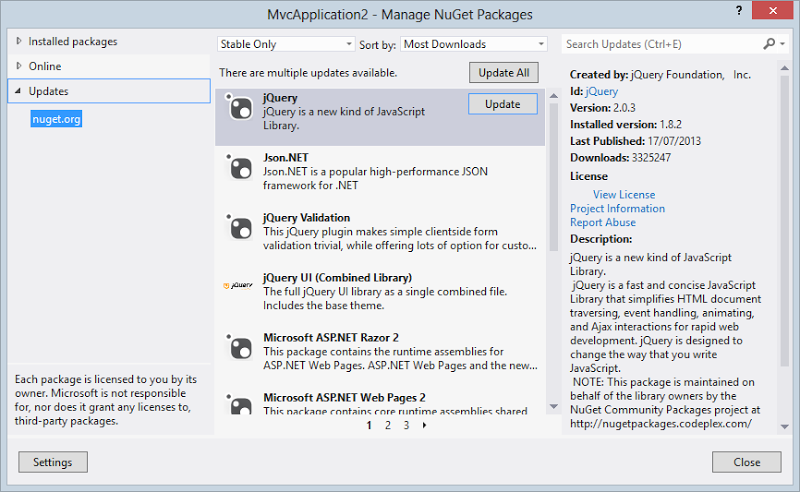The image size is (800, 492).
Task: Click the details pane scroll down arrow
Action: click(x=785, y=426)
